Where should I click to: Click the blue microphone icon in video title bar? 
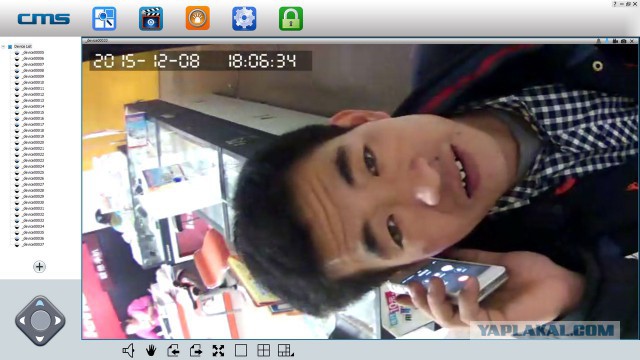[607, 41]
